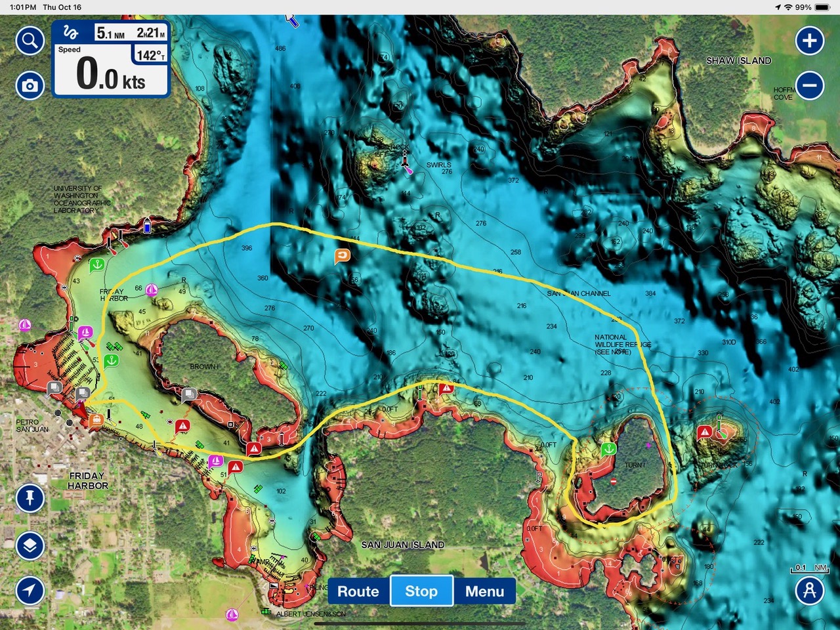Tap the camera snapshot icon
This screenshot has height=630, width=840.
30,85
